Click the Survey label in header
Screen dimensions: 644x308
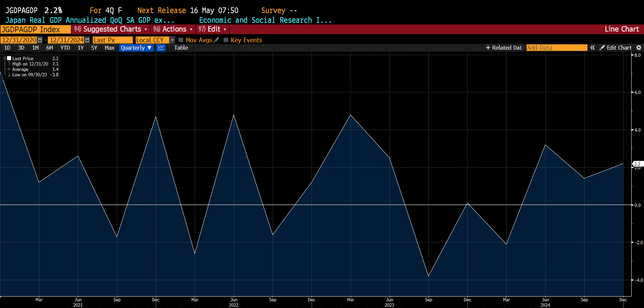pyautogui.click(x=273, y=10)
